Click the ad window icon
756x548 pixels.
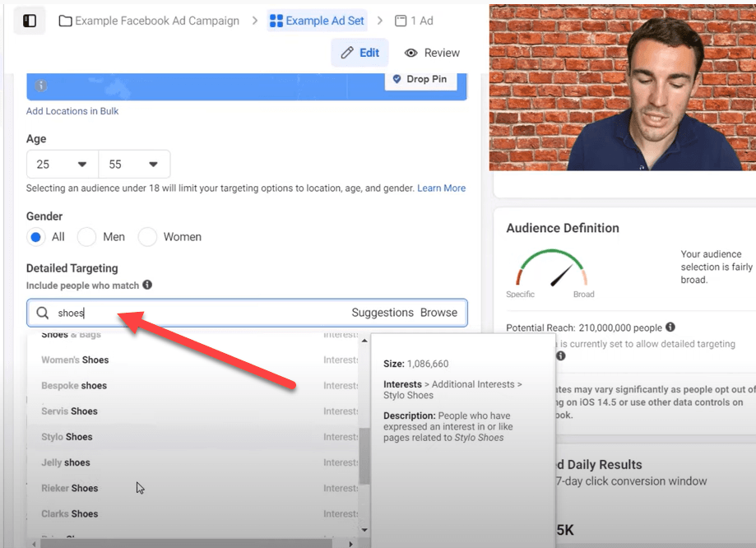[x=401, y=21]
